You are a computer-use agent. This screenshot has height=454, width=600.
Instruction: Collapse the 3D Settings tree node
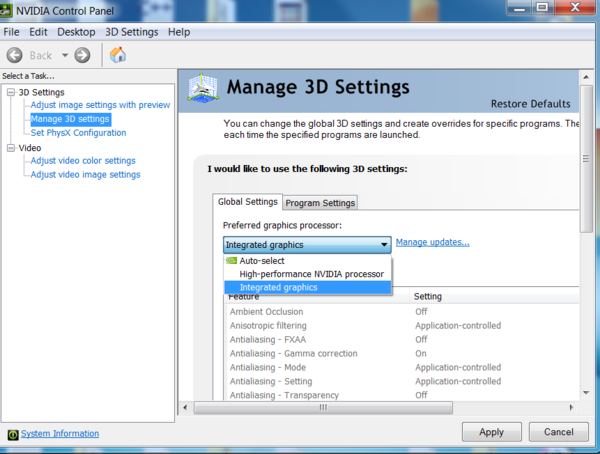[11, 92]
